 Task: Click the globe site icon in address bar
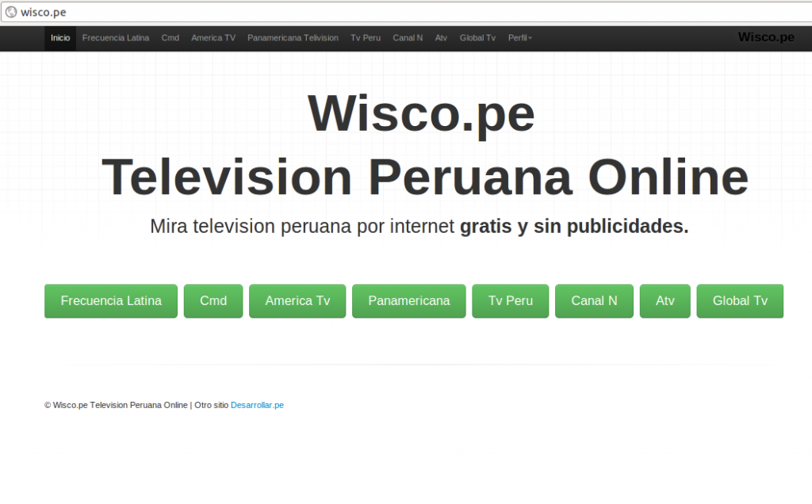[x=11, y=11]
